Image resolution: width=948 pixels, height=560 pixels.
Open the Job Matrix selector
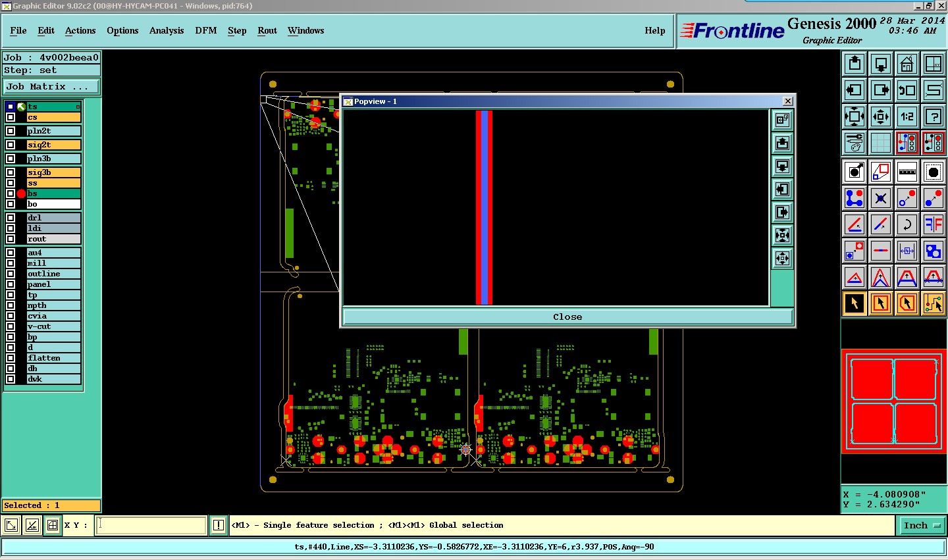coord(51,87)
